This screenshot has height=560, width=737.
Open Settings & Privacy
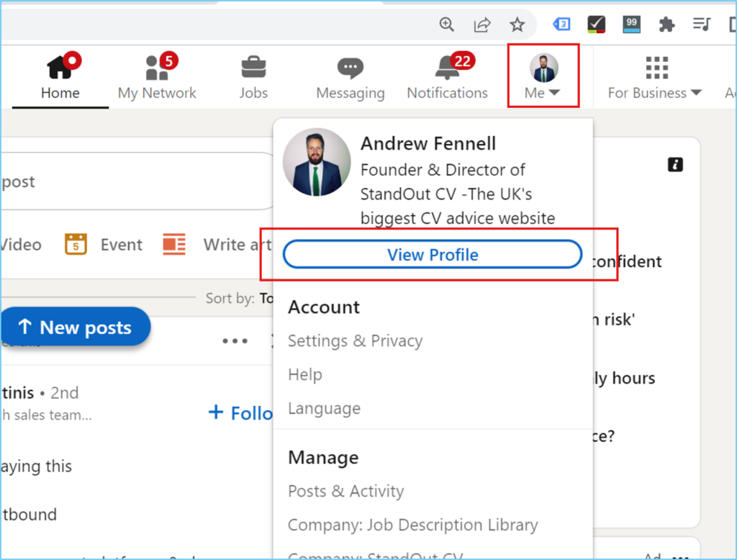point(355,340)
